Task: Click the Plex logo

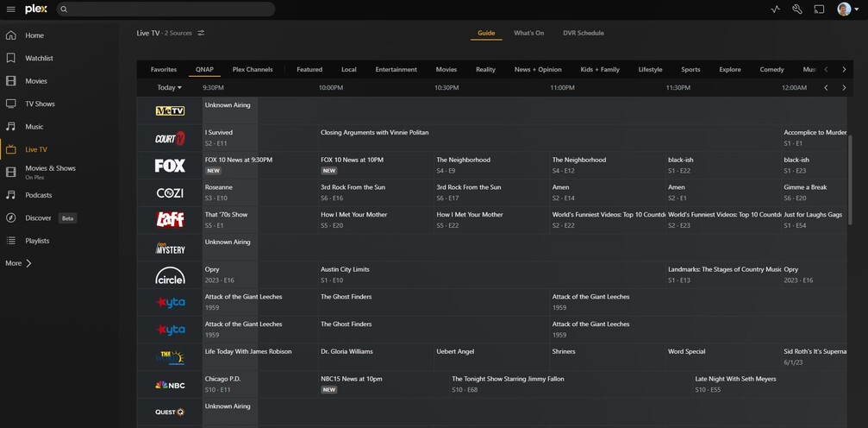Action: pyautogui.click(x=36, y=9)
